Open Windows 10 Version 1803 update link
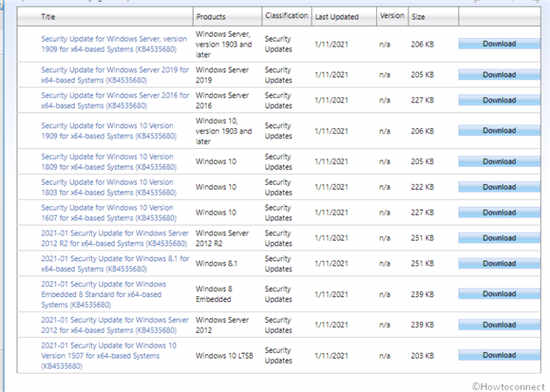The height and width of the screenshot is (392, 550). (x=109, y=187)
